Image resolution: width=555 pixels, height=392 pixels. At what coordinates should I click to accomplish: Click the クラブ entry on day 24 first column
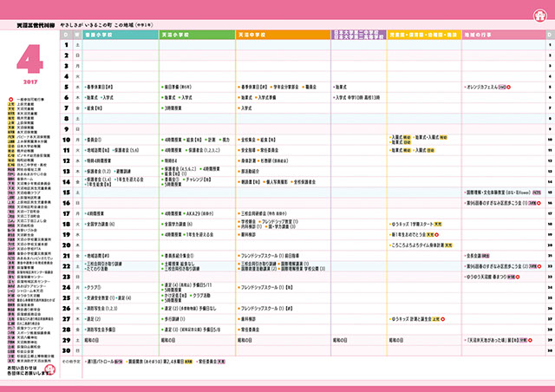coord(93,288)
